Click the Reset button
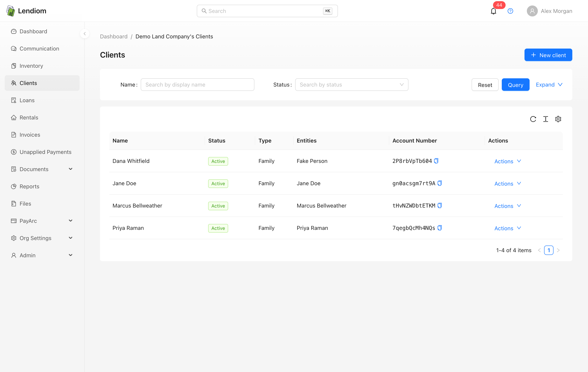The height and width of the screenshot is (372, 588). point(485,85)
